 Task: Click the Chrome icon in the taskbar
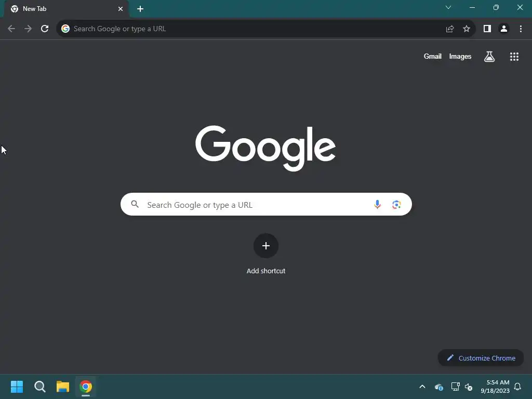click(x=86, y=387)
